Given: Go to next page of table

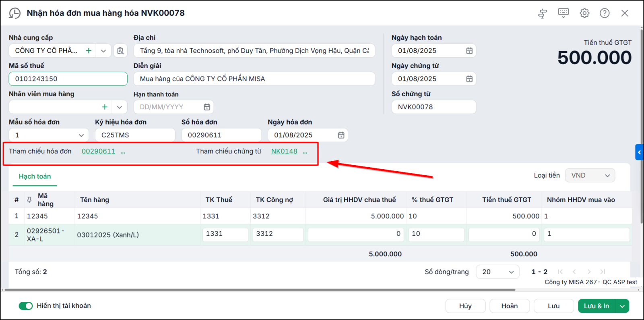Looking at the screenshot, I should coord(589,272).
